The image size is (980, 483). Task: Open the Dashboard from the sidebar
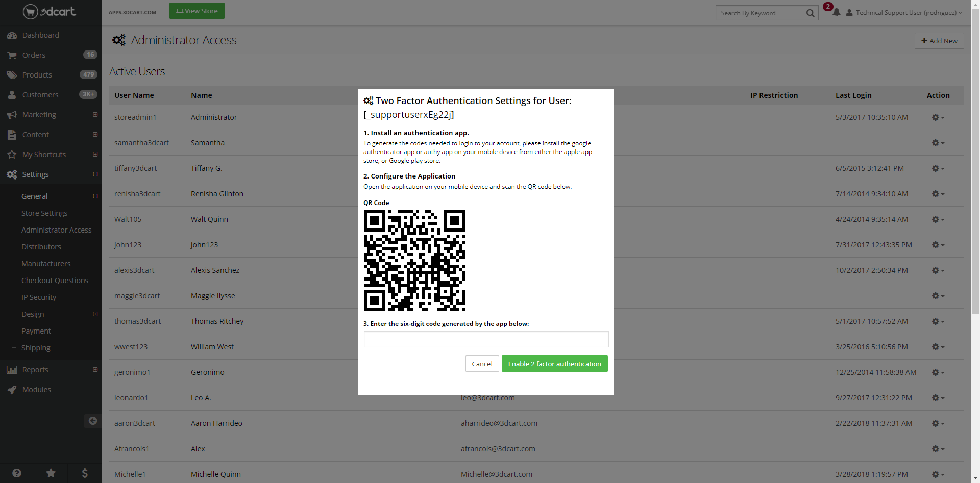40,35
